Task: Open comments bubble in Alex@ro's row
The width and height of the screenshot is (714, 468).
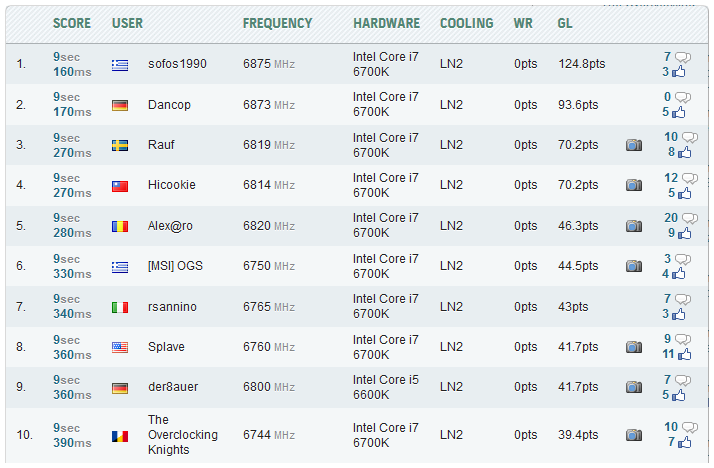Action: coord(685,218)
